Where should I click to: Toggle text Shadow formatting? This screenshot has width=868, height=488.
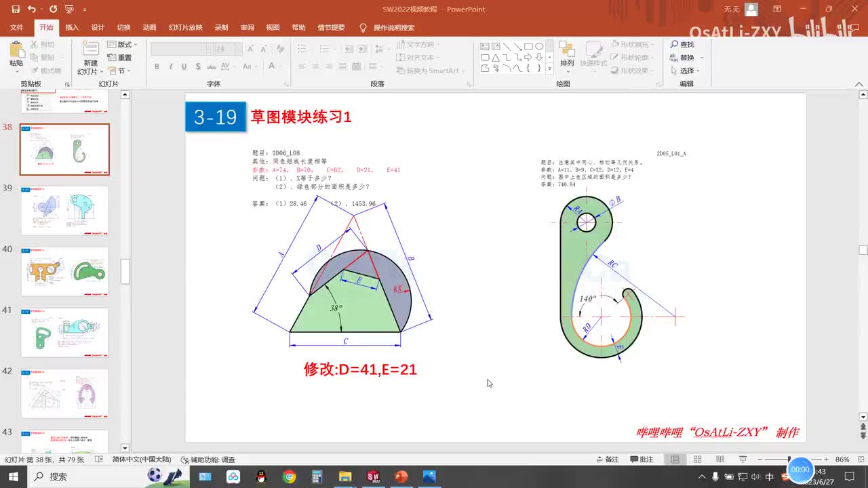pos(197,66)
